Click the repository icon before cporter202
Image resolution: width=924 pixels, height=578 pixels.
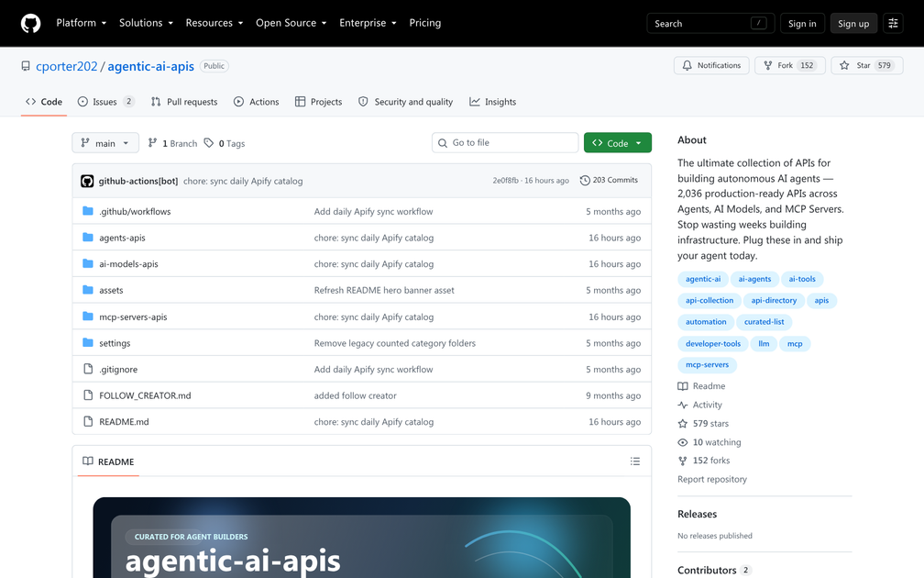pos(26,66)
